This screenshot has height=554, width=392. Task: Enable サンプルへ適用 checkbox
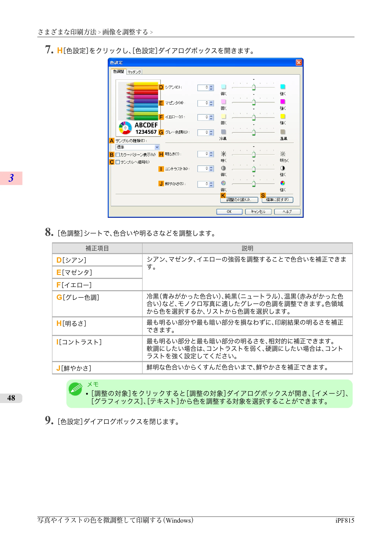point(118,162)
